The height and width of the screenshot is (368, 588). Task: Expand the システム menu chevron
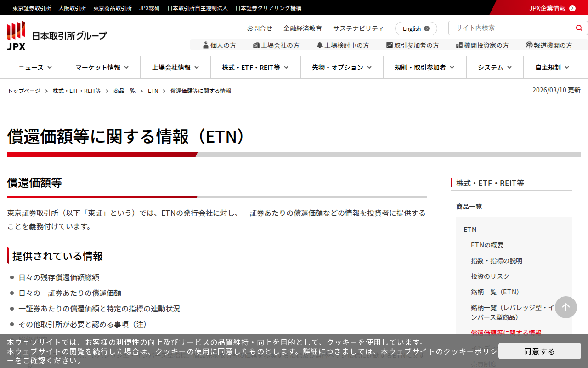[509, 67]
